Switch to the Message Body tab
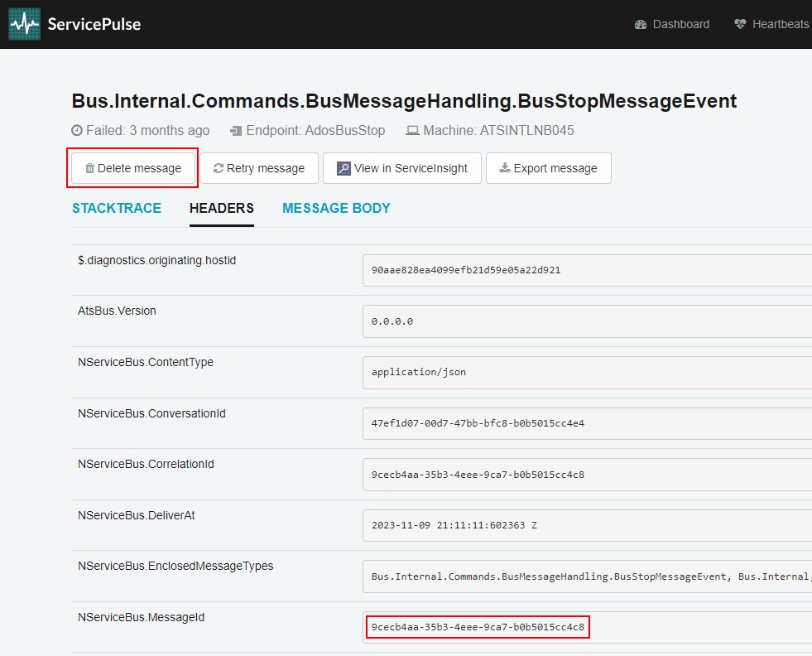Image resolution: width=812 pixels, height=656 pixels. (x=336, y=208)
